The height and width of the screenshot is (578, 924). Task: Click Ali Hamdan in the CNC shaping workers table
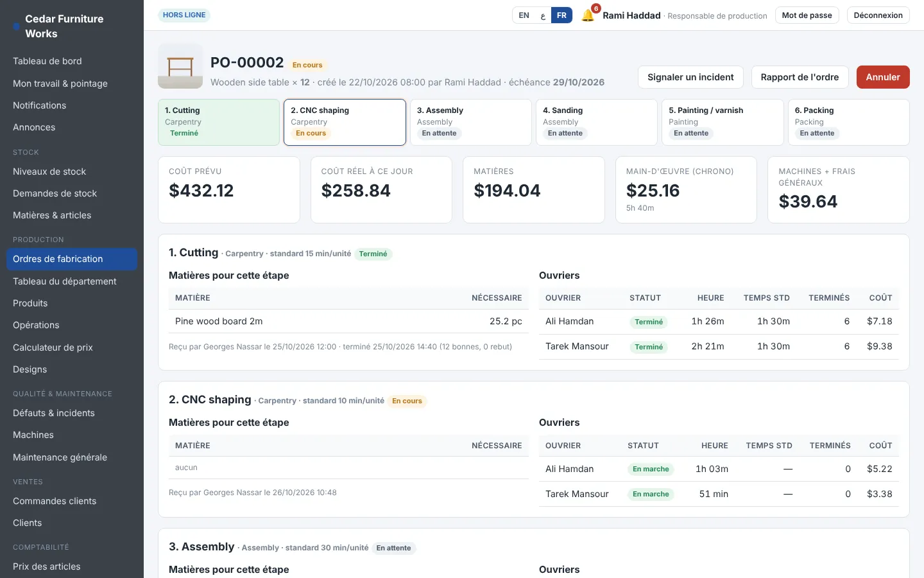pyautogui.click(x=569, y=469)
